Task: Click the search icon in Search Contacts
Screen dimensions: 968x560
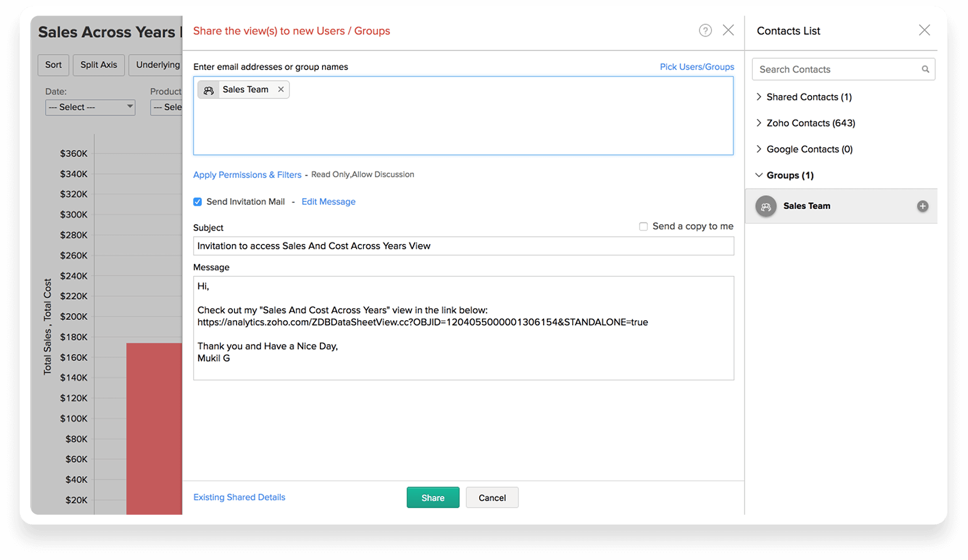Action: pos(925,69)
